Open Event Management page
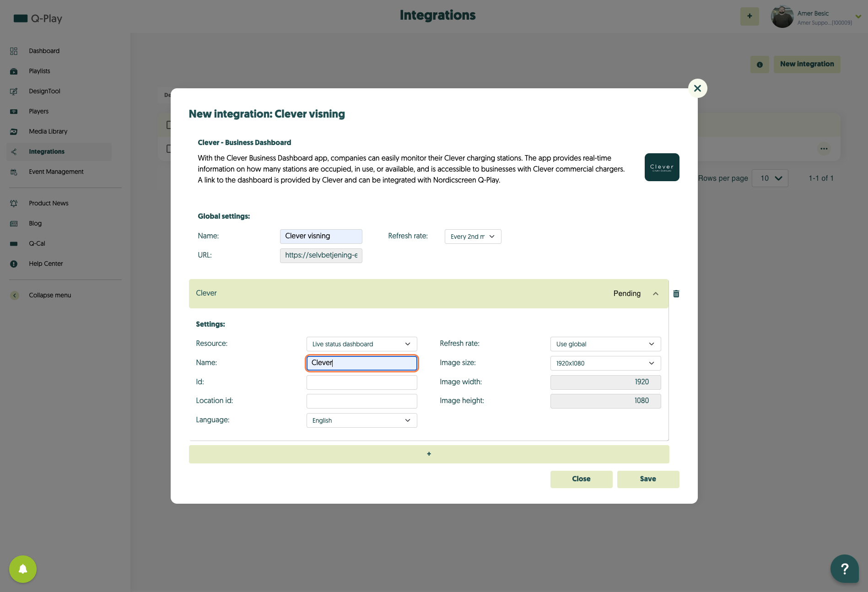Viewport: 868px width, 592px height. coord(56,172)
